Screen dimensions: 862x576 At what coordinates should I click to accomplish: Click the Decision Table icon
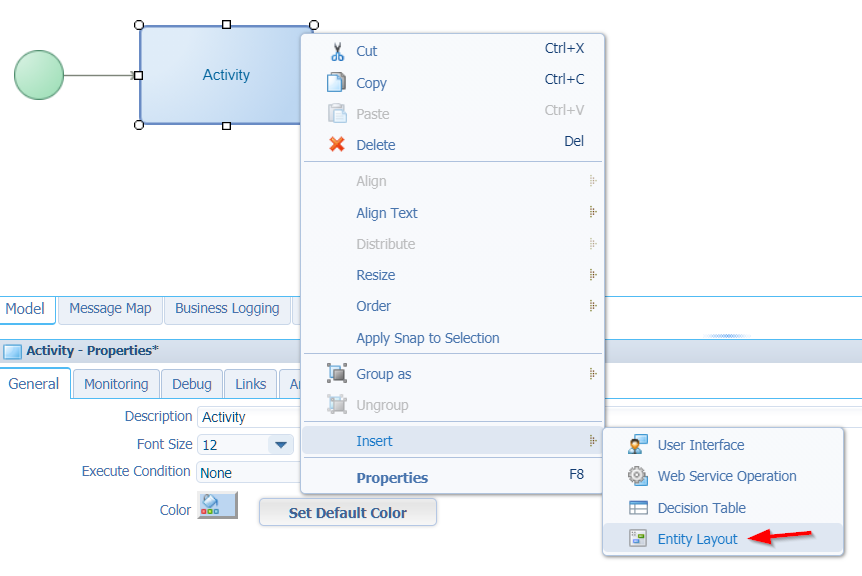click(638, 507)
